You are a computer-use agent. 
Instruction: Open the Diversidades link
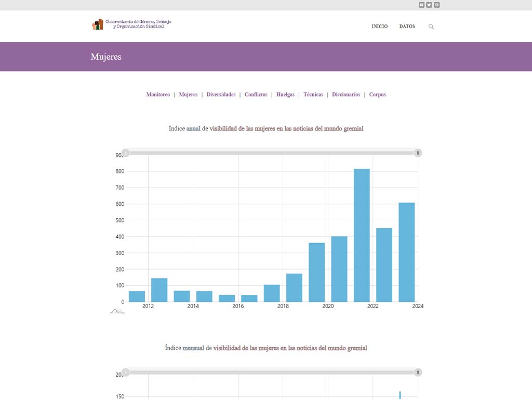pos(221,95)
